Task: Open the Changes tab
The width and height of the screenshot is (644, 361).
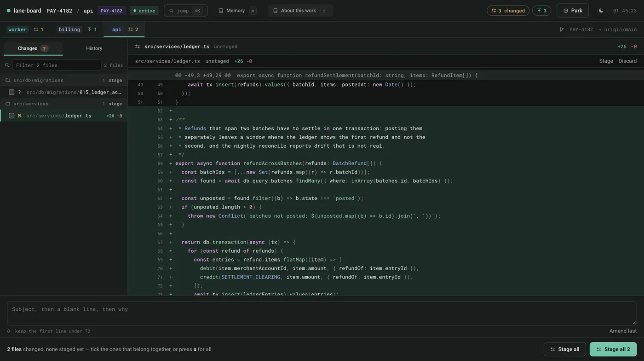Action: (33, 48)
